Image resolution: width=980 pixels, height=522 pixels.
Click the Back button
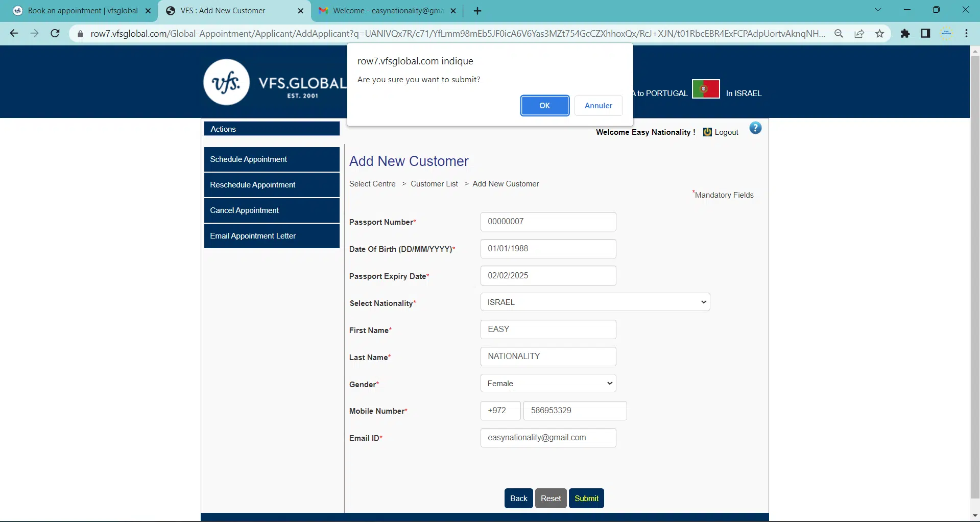[518, 499]
